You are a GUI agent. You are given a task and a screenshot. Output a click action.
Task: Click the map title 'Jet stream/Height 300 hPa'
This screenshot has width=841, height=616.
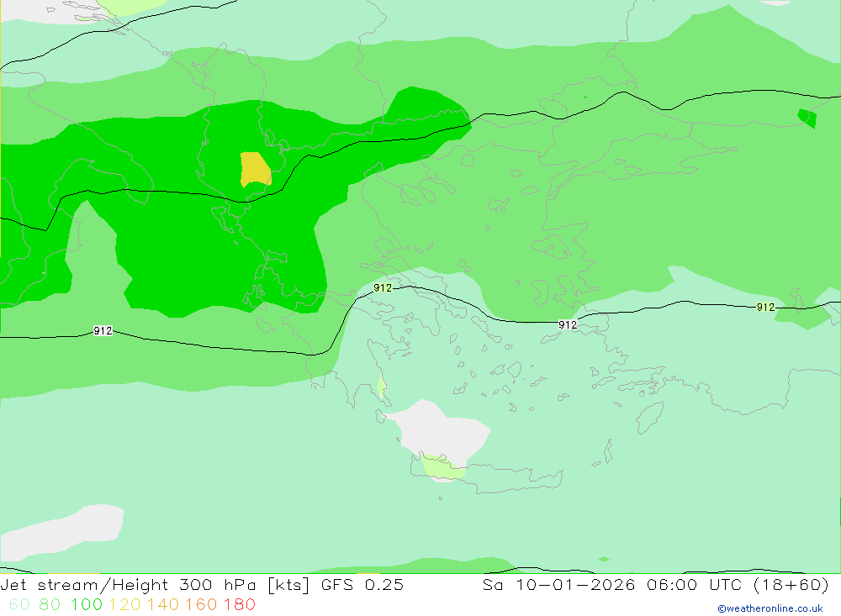[x=128, y=584]
